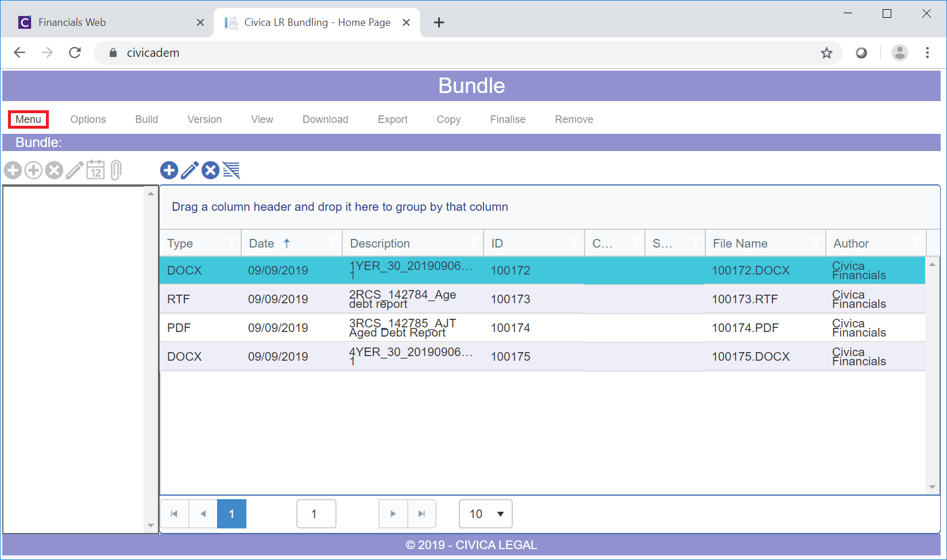
Task: Go to the next page of results
Action: coord(393,513)
